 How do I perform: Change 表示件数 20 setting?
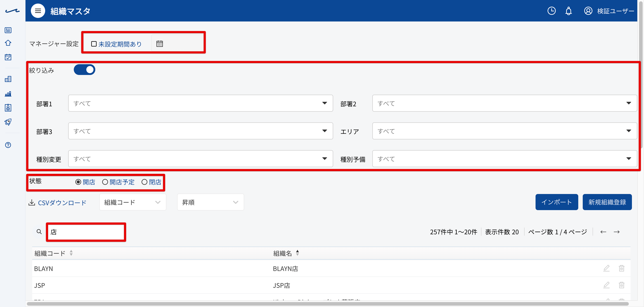502,232
